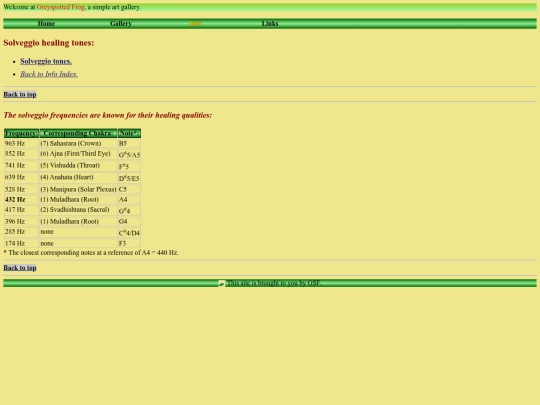Open the Home menu item
Screen dimensions: 540x405
pos(46,23)
